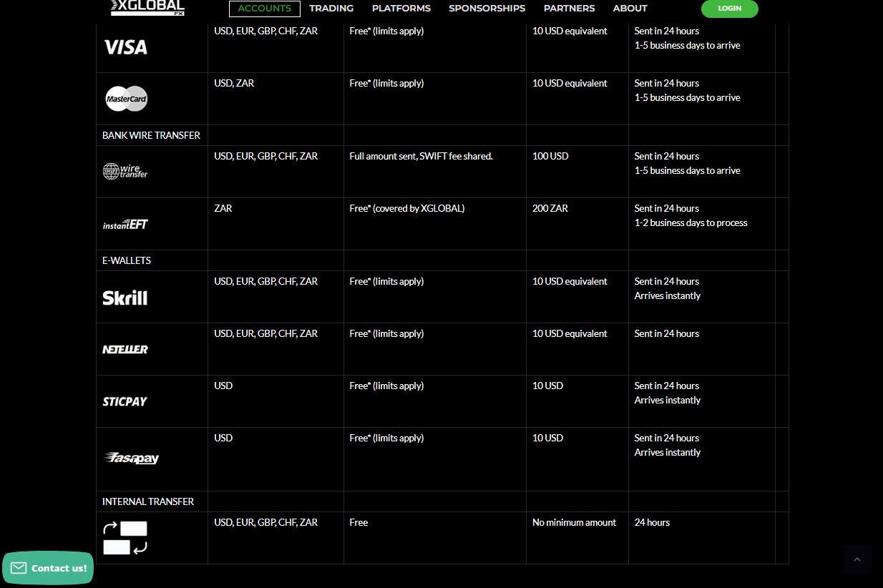
Task: Click the NETELLER logo
Action: tap(125, 350)
